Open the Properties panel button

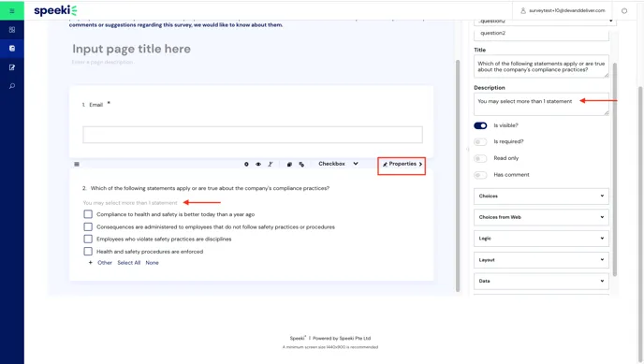(402, 164)
